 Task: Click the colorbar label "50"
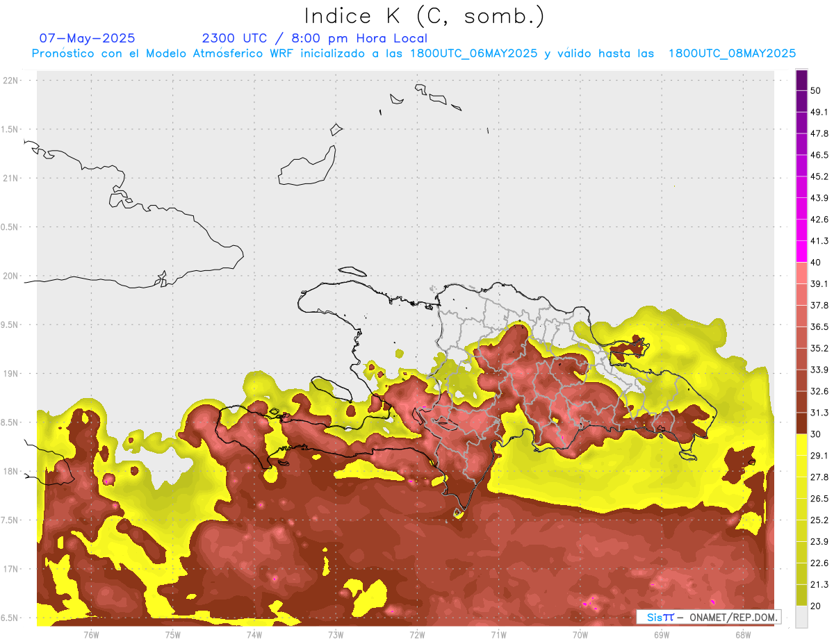816,90
